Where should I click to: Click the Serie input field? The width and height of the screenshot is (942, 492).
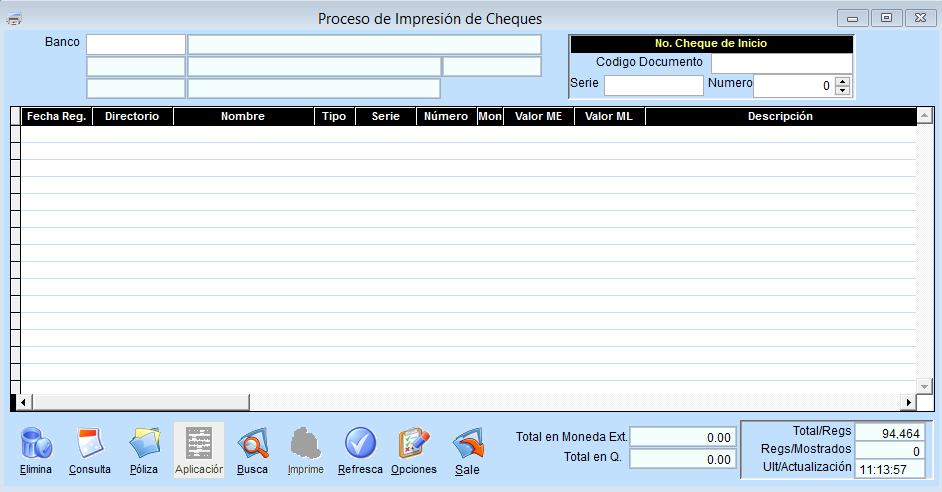[653, 86]
